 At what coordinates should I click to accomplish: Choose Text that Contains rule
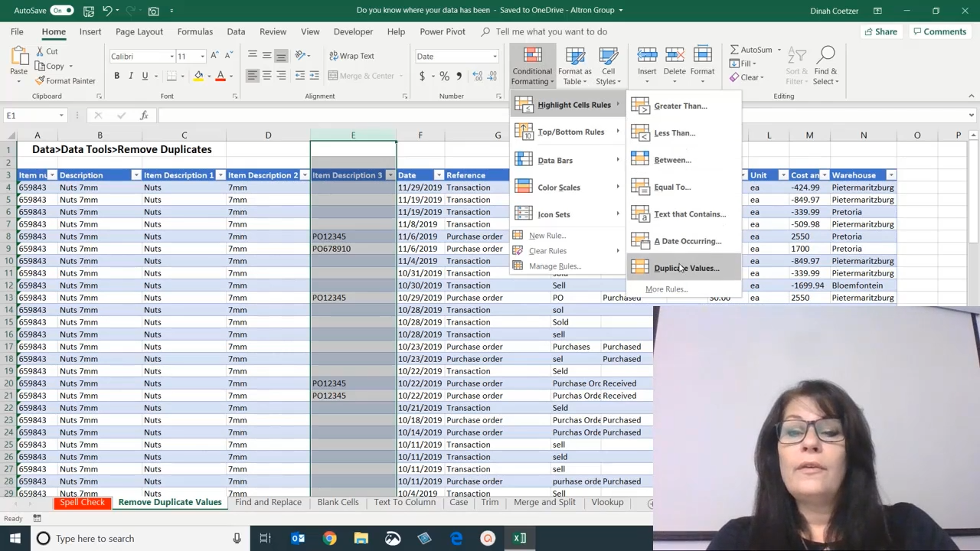coord(684,214)
